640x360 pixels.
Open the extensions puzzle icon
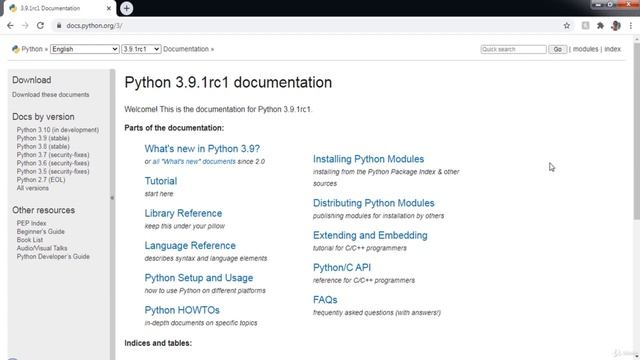tap(600, 25)
